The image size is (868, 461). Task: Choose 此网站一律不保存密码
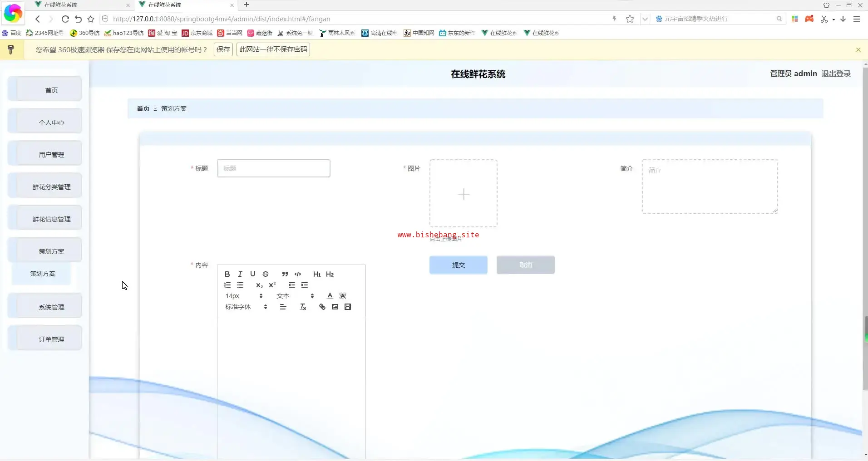[x=273, y=49]
